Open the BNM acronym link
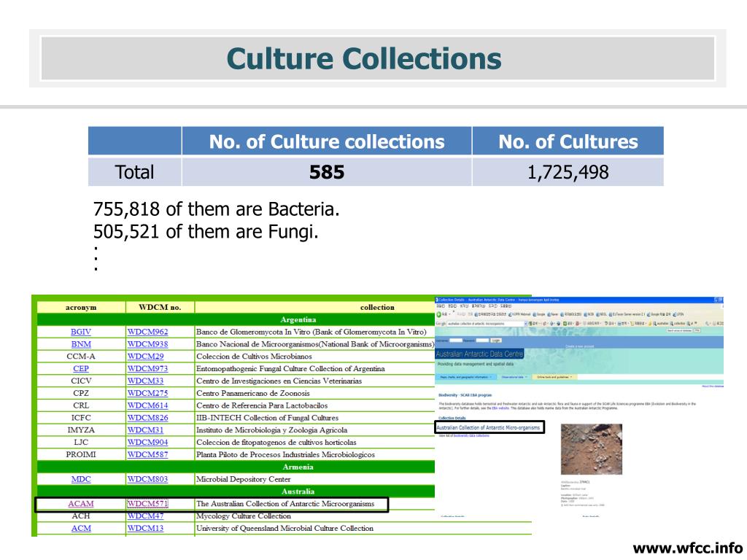The width and height of the screenshot is (747, 560). coord(81,344)
